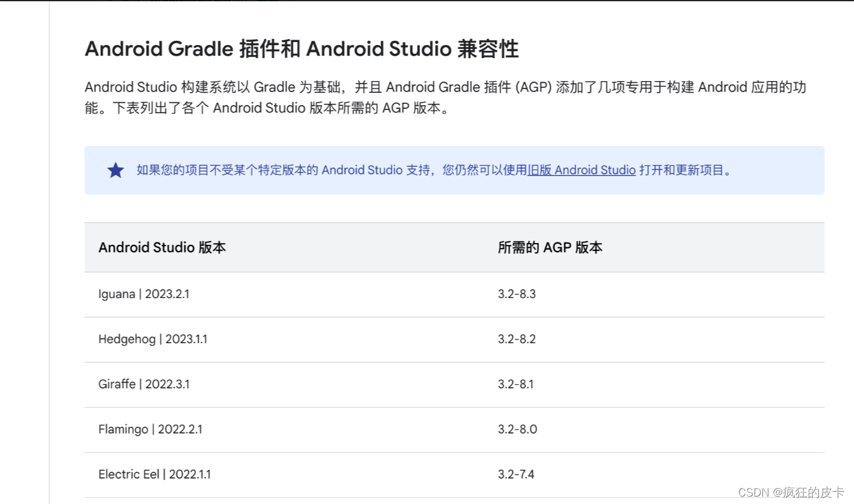Viewport: 854px width, 504px height.
Task: Click the Android Studio 版本 column header
Action: pos(162,247)
